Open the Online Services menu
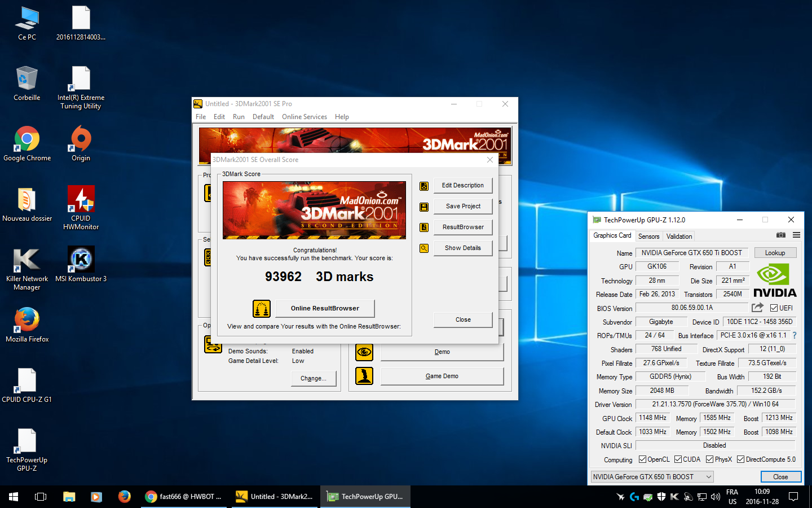This screenshot has width=812, height=508. point(304,117)
